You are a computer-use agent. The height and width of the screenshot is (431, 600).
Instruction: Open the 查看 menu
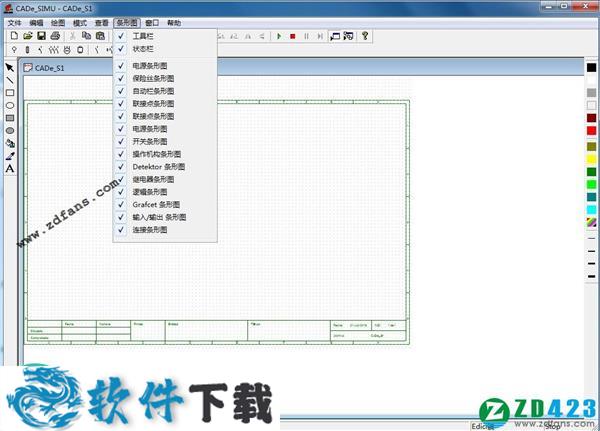click(102, 23)
